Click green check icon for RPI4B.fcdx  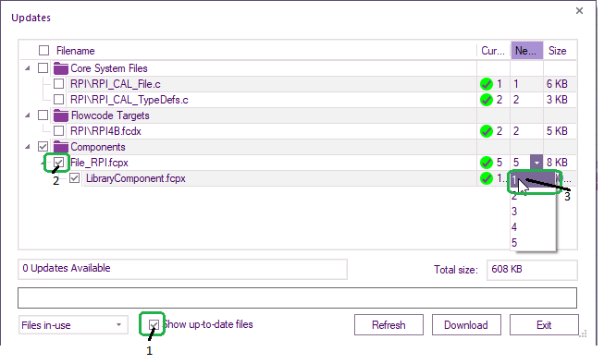tap(487, 131)
